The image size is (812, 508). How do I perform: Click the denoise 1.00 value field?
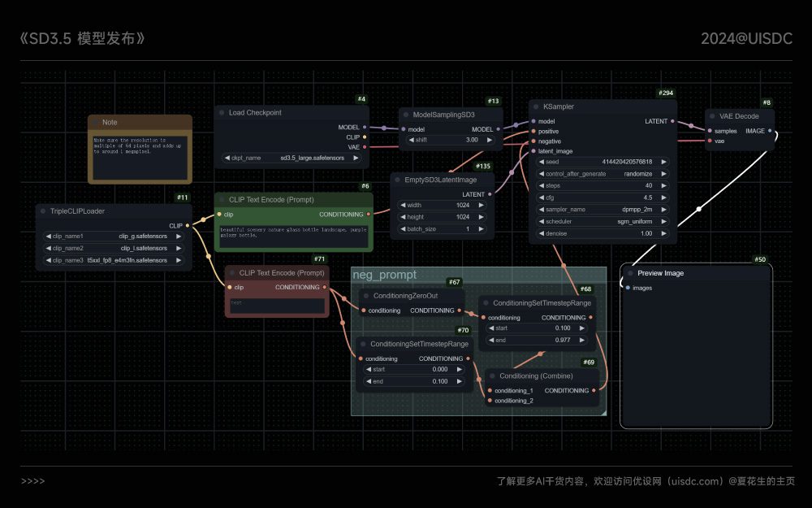click(x=603, y=233)
